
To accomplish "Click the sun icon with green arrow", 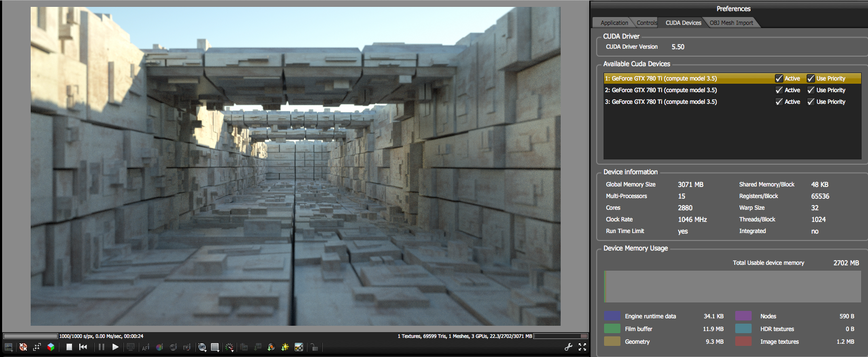I will pos(285,347).
